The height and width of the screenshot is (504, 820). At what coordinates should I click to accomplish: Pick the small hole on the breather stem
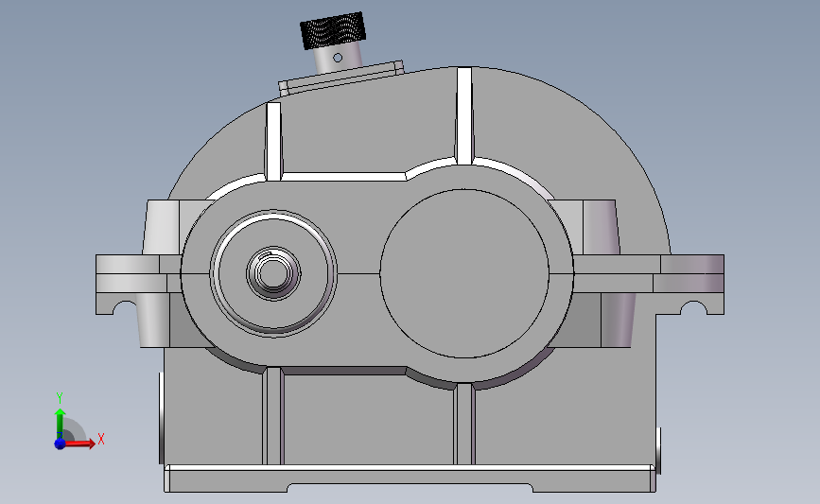(x=338, y=58)
